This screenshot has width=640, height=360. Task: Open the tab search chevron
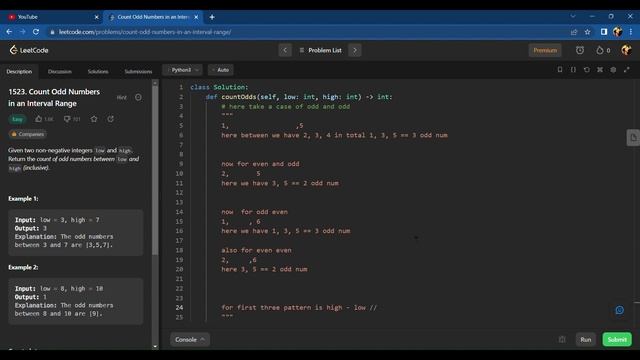(x=573, y=16)
